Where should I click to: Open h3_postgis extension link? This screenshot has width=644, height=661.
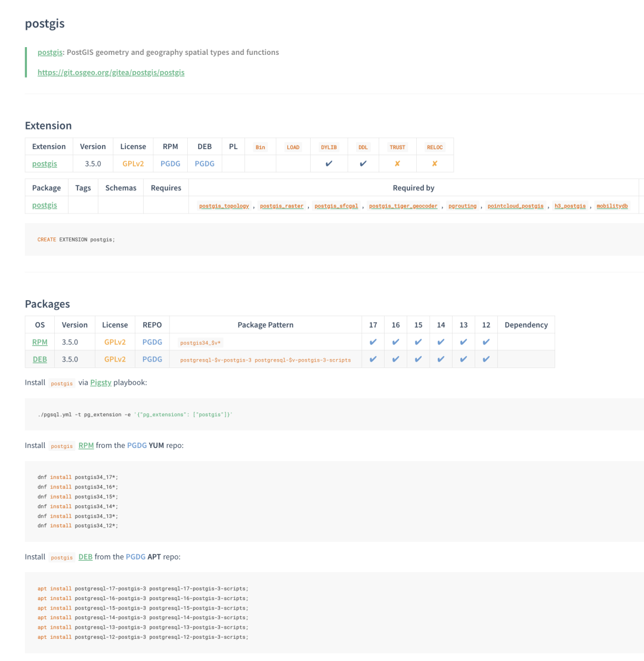click(x=570, y=206)
